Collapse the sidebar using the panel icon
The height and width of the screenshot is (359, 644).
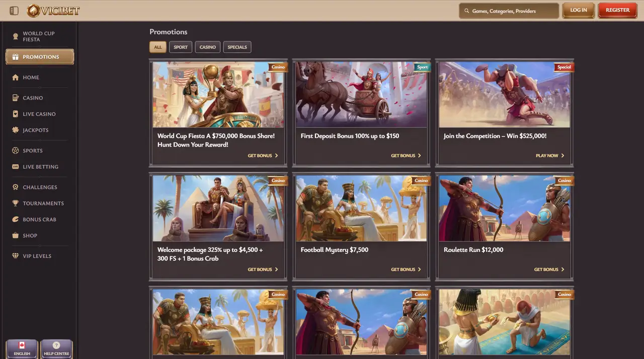(x=14, y=11)
